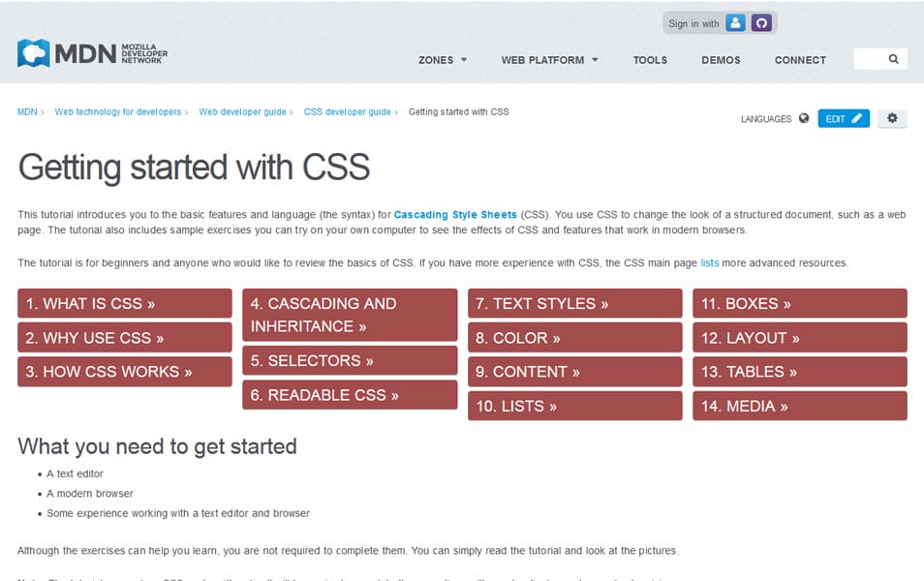The height and width of the screenshot is (581, 924).
Task: Click inside the search input field
Action: (x=866, y=58)
